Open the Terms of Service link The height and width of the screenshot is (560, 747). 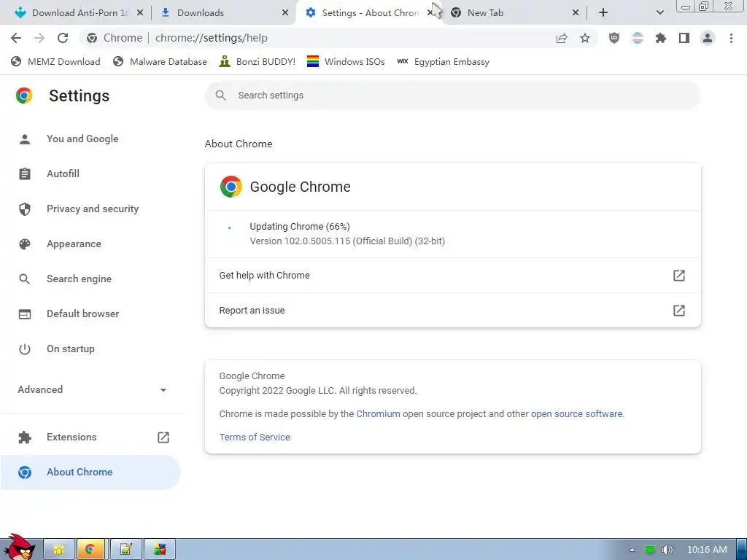(255, 437)
